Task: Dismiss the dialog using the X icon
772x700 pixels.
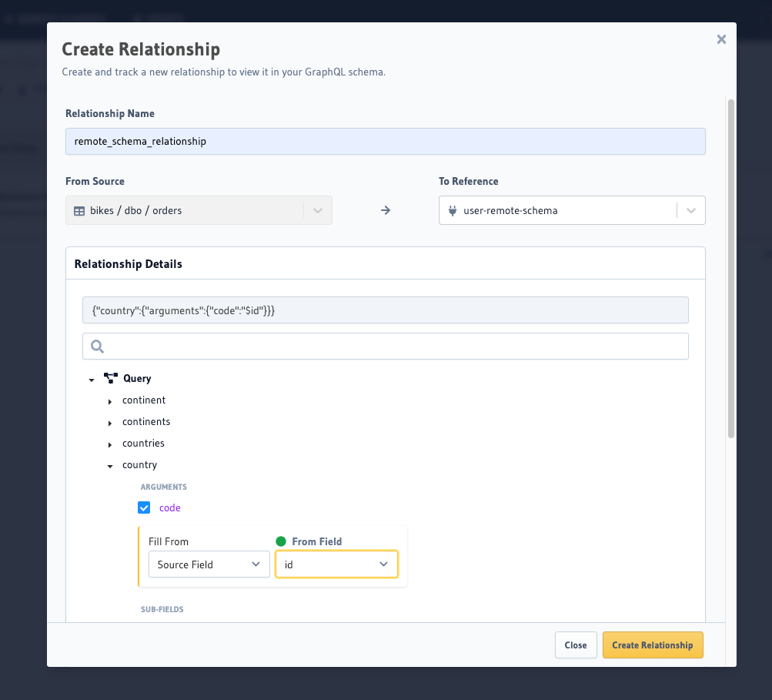Action: pos(721,39)
